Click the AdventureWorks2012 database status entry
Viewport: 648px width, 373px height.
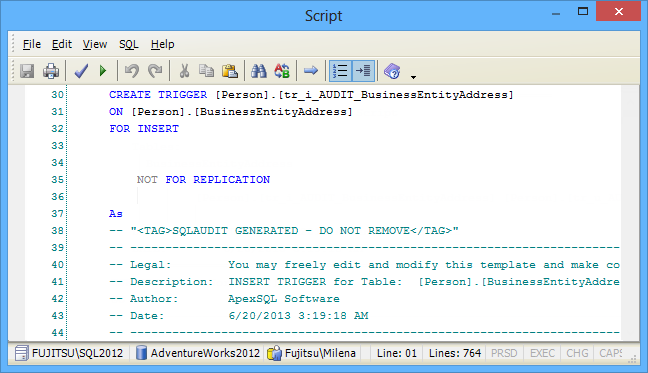205,354
